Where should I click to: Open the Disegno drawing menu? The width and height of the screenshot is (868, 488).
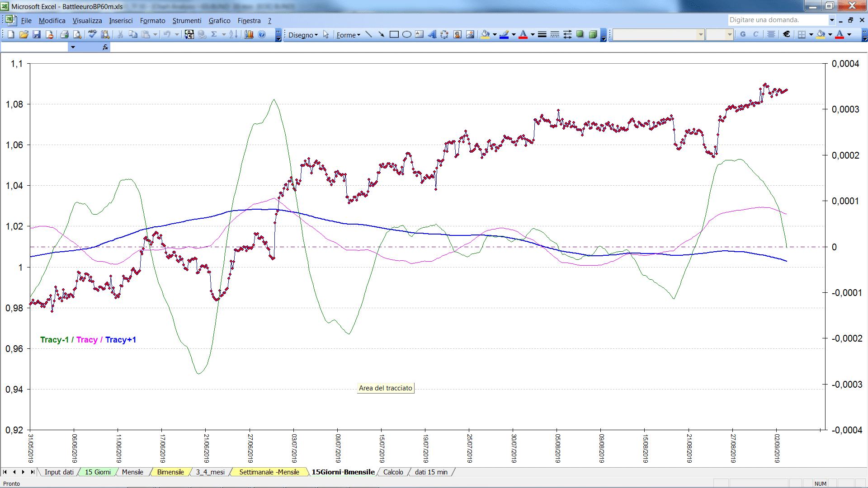point(303,35)
